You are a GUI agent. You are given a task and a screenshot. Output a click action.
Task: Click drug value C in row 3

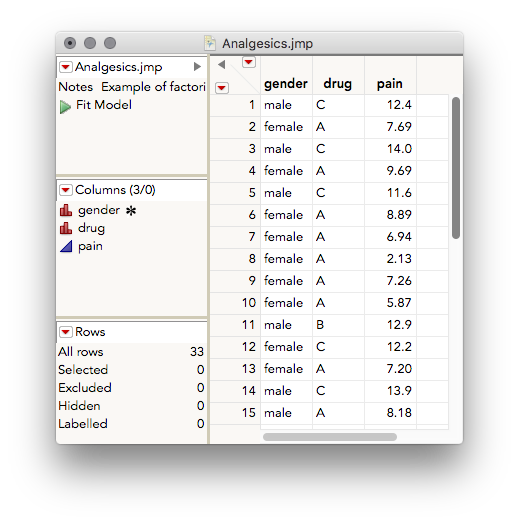coord(320,149)
